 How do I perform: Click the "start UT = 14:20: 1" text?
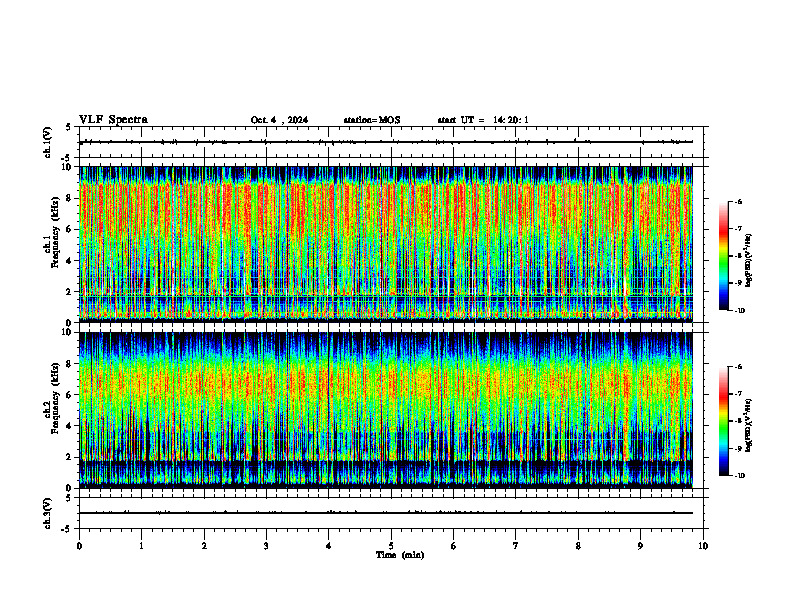click(x=483, y=120)
